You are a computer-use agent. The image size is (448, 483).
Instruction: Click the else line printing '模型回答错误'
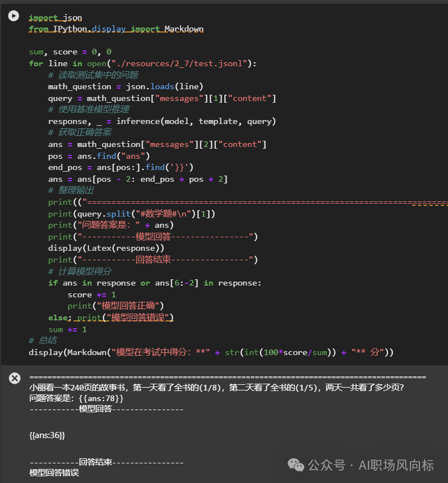click(x=111, y=318)
